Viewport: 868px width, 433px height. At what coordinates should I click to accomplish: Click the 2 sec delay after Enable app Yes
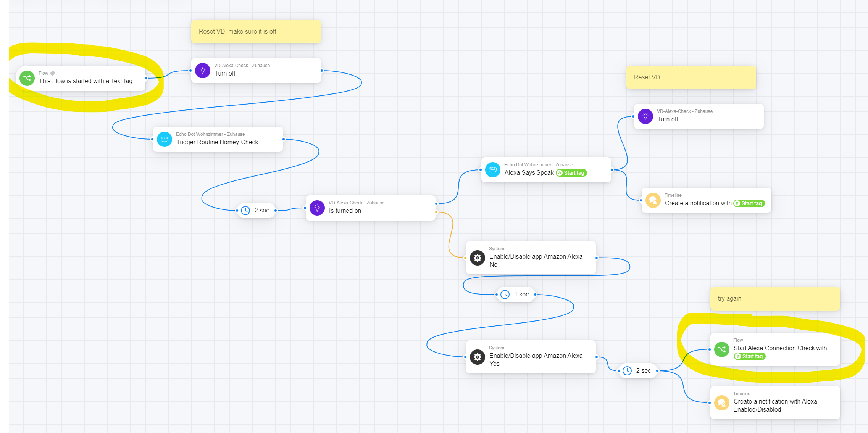point(638,371)
